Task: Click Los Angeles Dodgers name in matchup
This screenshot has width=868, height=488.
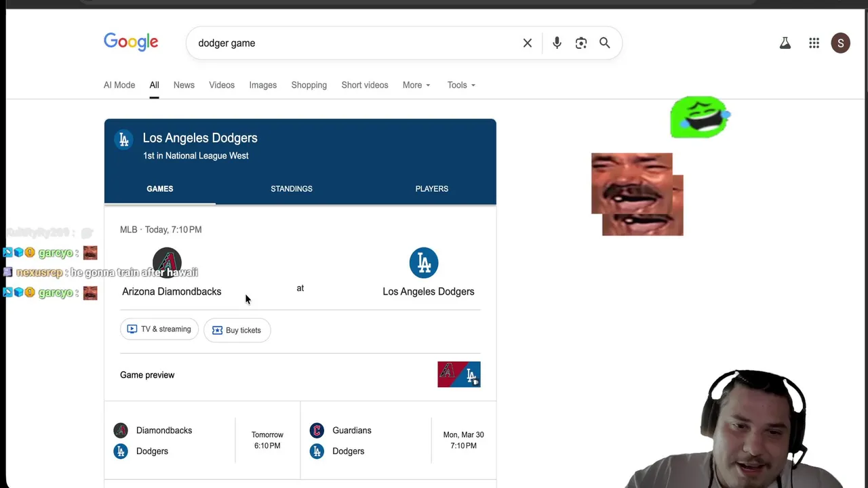Action: coord(429,291)
